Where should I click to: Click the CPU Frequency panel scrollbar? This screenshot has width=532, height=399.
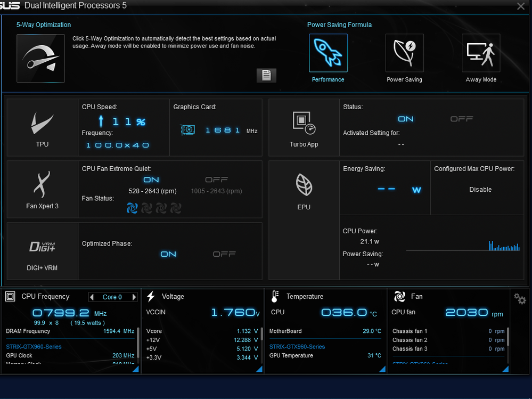pyautogui.click(x=138, y=344)
